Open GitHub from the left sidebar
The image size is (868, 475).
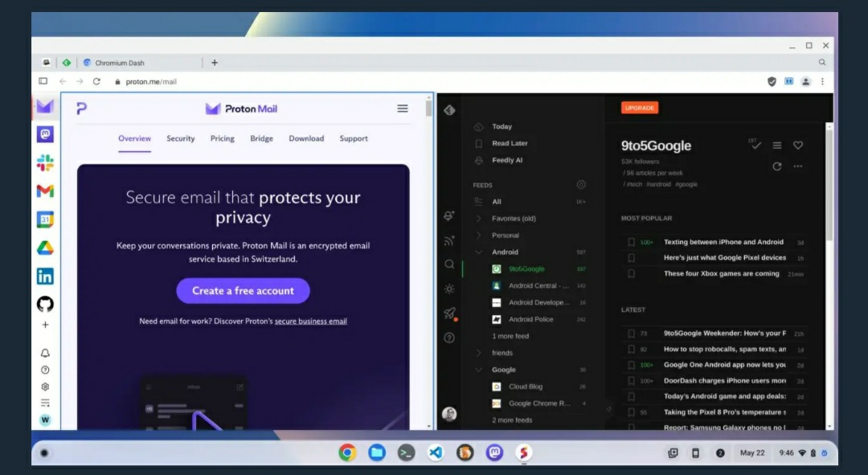pyautogui.click(x=45, y=304)
